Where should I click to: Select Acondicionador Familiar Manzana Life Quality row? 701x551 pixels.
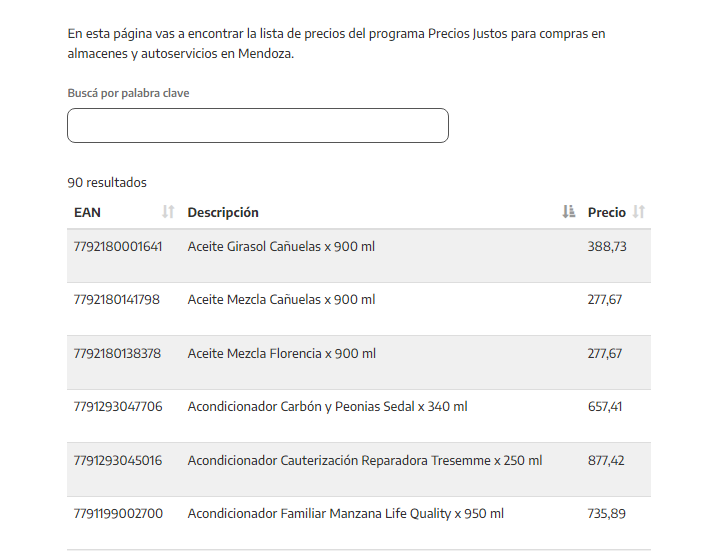[345, 513]
